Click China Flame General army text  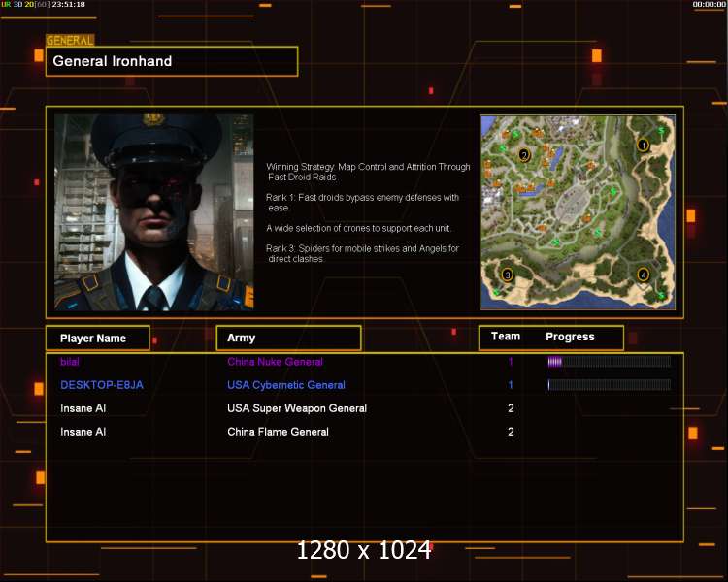pyautogui.click(x=278, y=432)
